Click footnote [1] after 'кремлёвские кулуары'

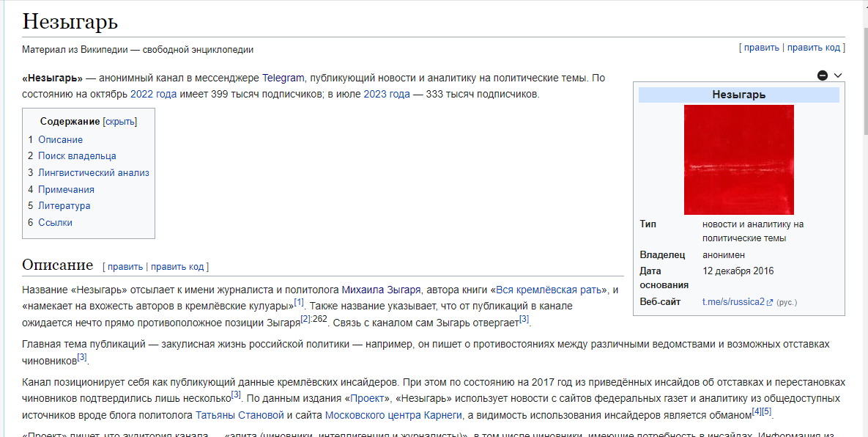click(x=299, y=302)
